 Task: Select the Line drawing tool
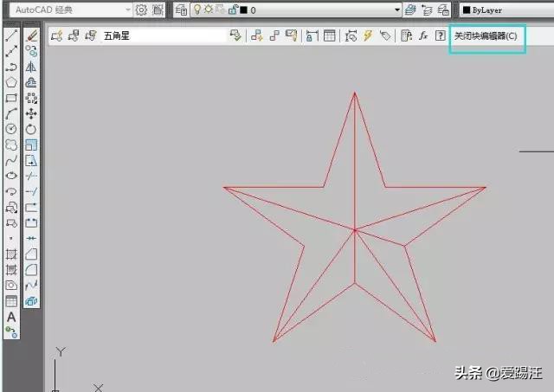click(x=11, y=35)
